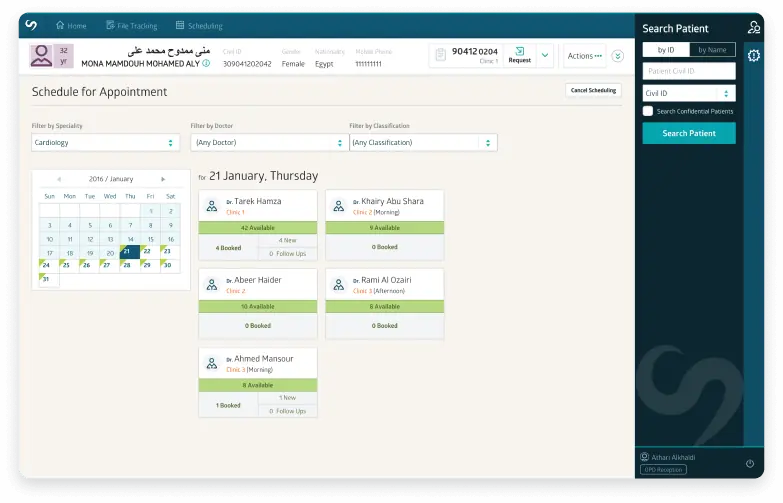Open Scheduling in top navigation
The width and height of the screenshot is (783, 503).
point(199,25)
